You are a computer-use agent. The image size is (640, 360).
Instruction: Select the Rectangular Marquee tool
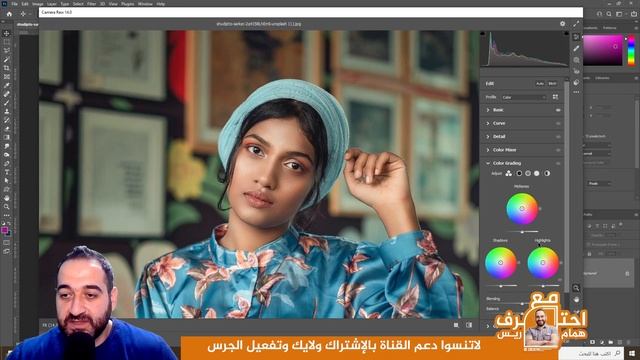(7, 42)
